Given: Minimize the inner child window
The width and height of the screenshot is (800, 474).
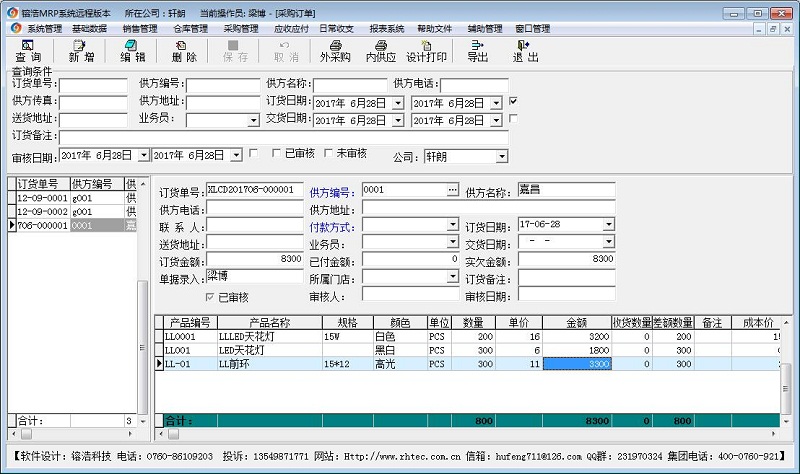Looking at the screenshot, I should coord(759,29).
